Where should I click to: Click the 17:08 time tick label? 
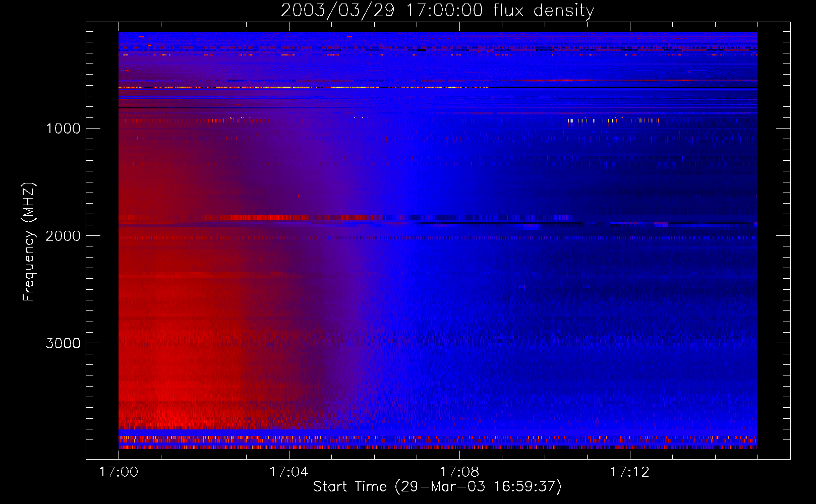tap(459, 472)
